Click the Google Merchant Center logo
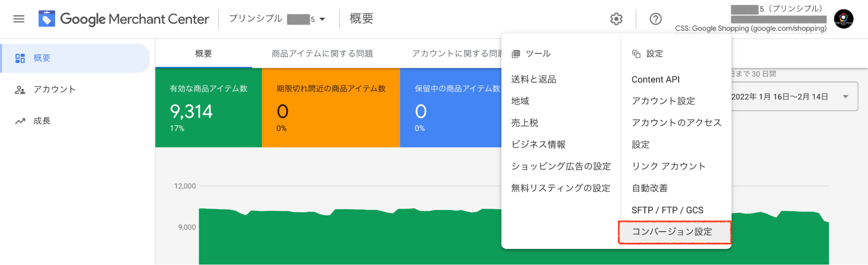The height and width of the screenshot is (265, 868). tap(46, 19)
